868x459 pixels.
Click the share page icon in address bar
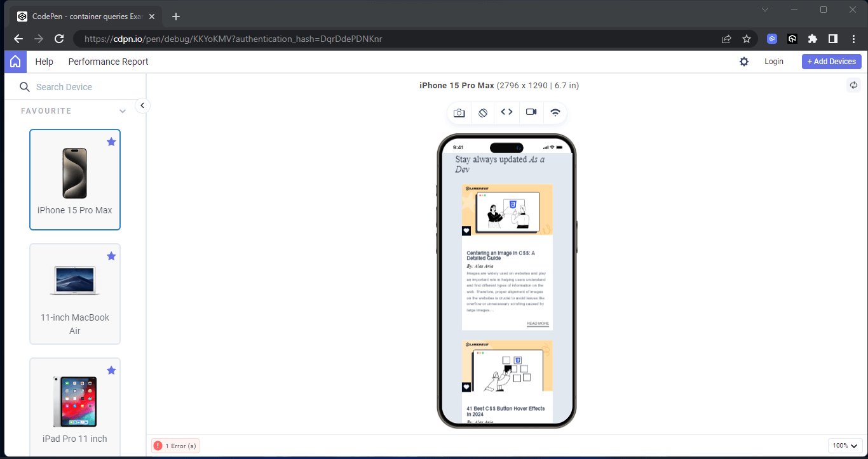(x=726, y=39)
